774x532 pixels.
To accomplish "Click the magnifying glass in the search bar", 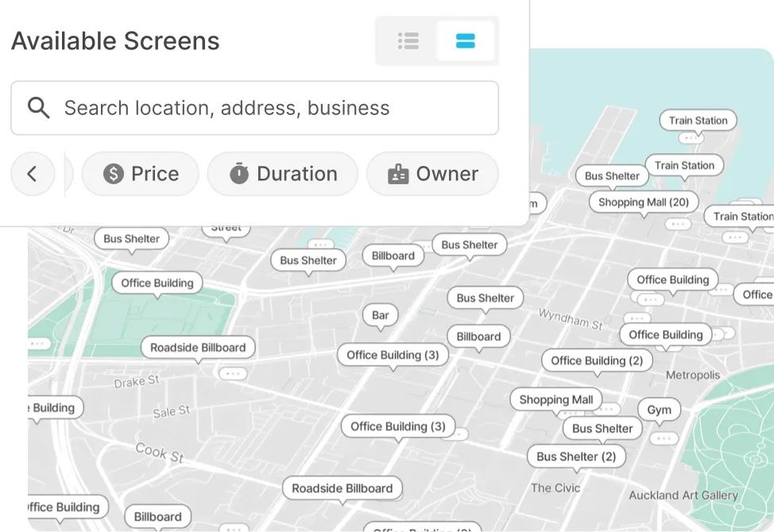I will pos(38,106).
